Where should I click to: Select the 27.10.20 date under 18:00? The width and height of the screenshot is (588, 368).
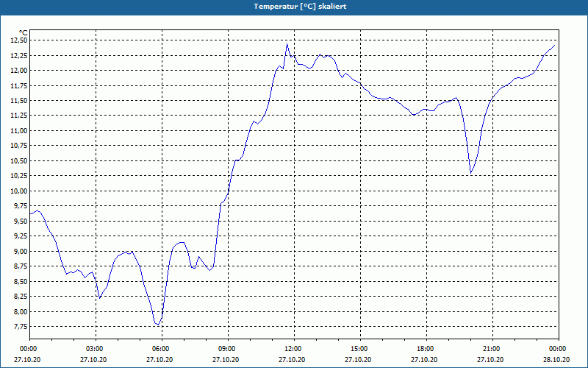click(424, 359)
